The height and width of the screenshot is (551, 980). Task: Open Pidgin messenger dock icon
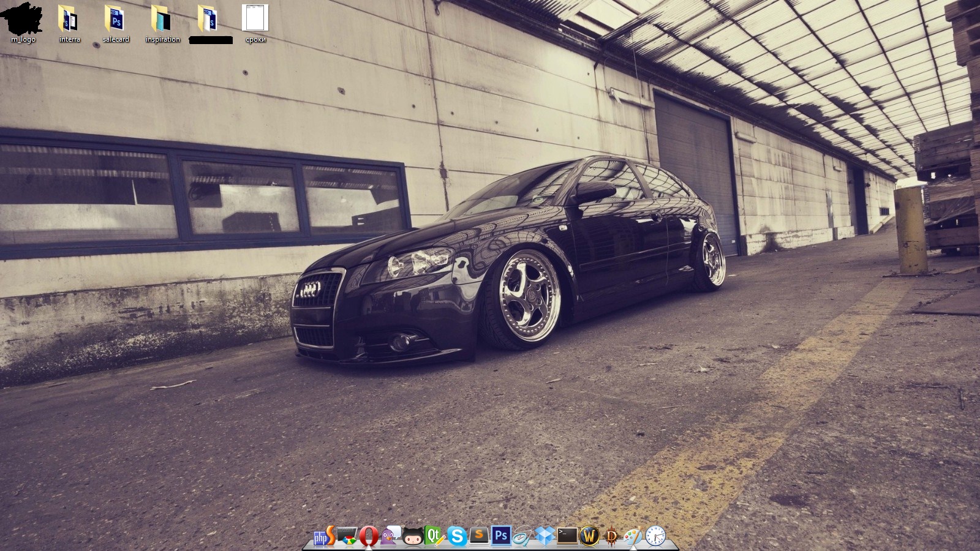[390, 536]
